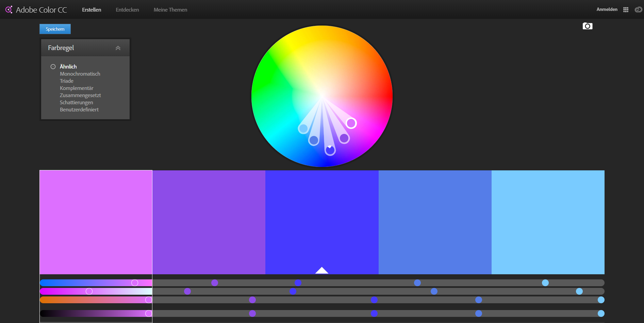The image size is (644, 323).
Task: Choose the Komplementär color rule
Action: 77,88
